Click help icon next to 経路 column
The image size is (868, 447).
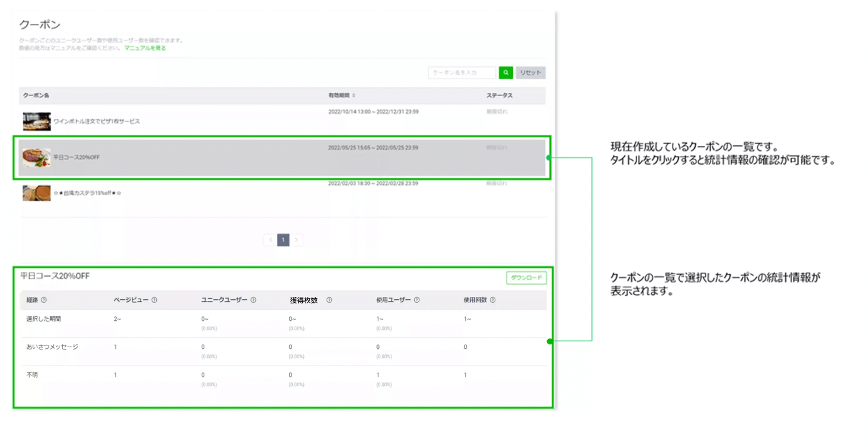(44, 300)
